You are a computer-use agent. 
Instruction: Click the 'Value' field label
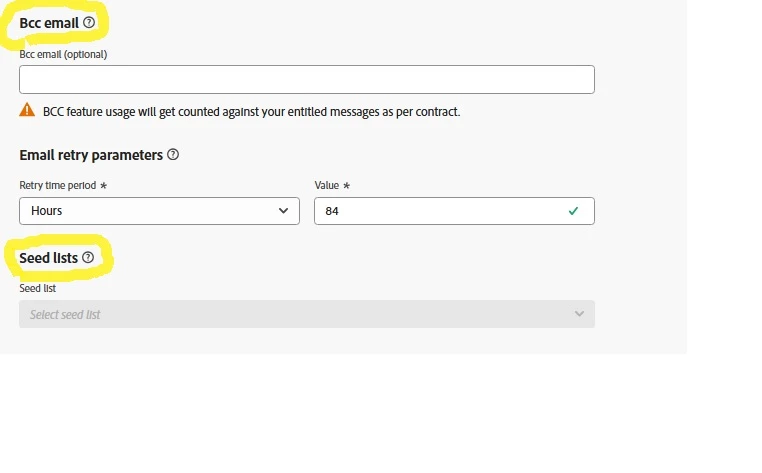pyautogui.click(x=327, y=186)
